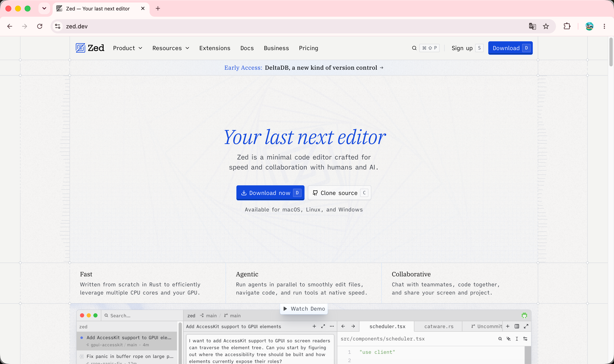
Task: Click the Download button in the navbar
Action: tap(510, 48)
